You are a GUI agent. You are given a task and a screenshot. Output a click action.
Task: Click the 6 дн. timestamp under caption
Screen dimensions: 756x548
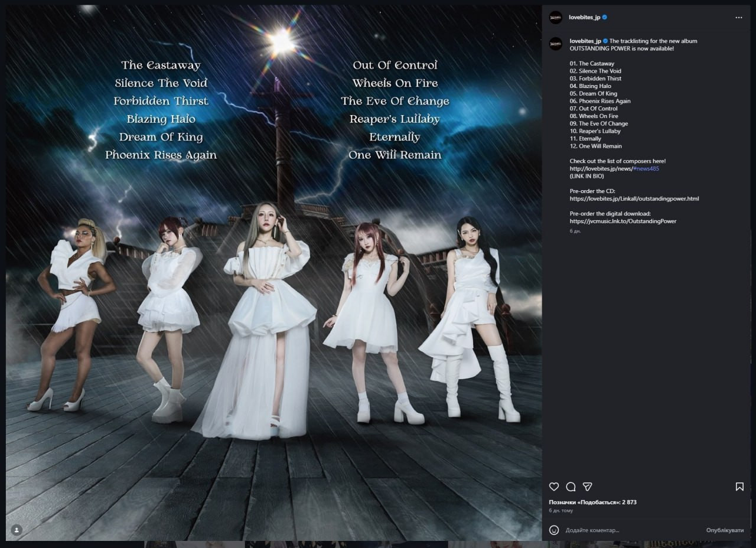pyautogui.click(x=575, y=231)
